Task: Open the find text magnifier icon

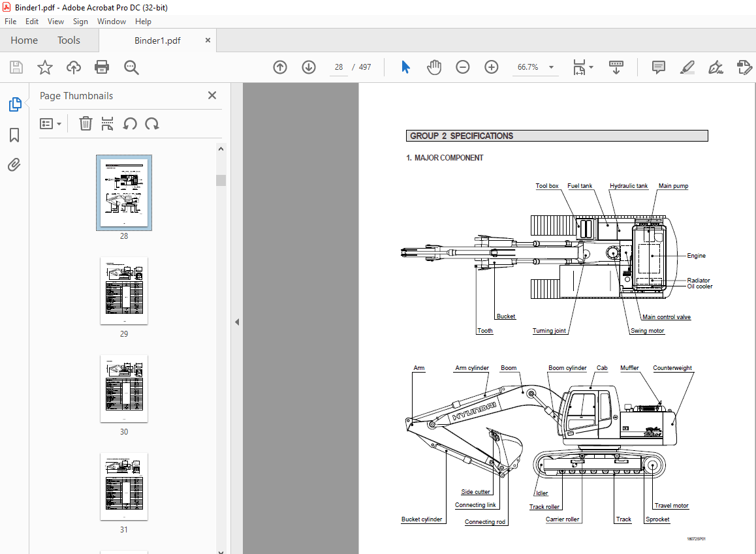Action: pyautogui.click(x=131, y=67)
